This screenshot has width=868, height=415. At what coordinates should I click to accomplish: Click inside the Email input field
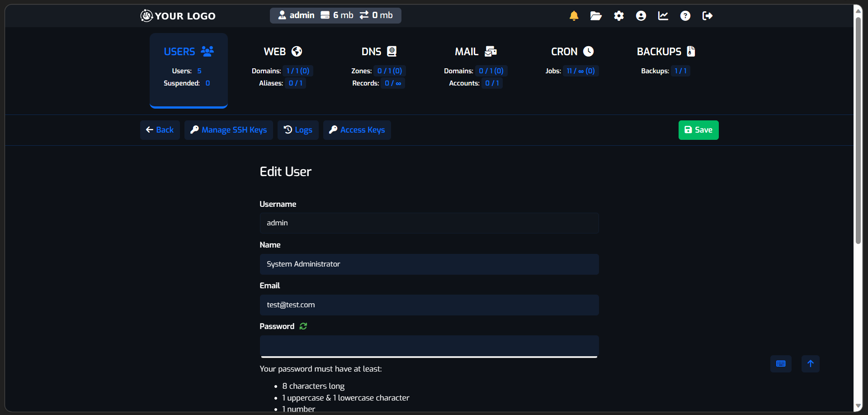(429, 305)
